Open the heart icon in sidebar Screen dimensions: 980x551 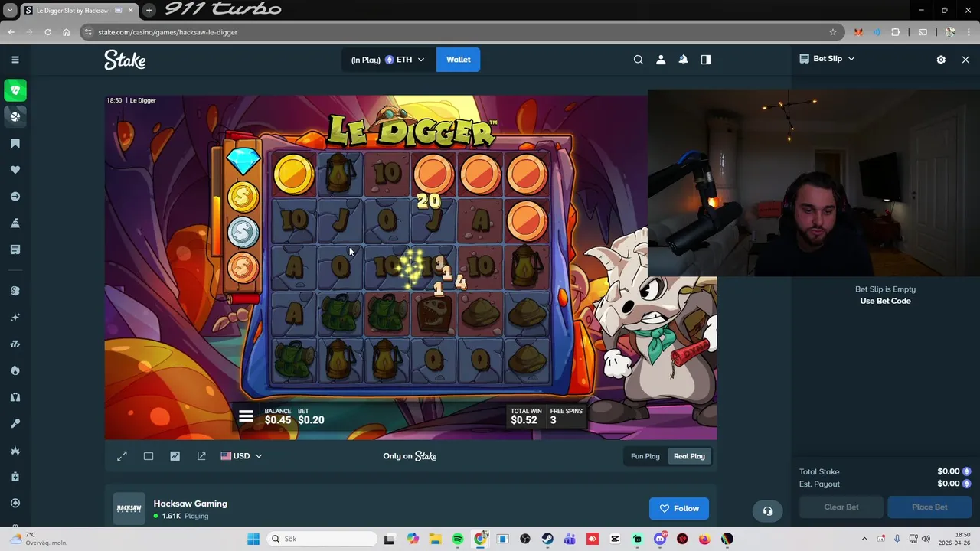point(15,170)
